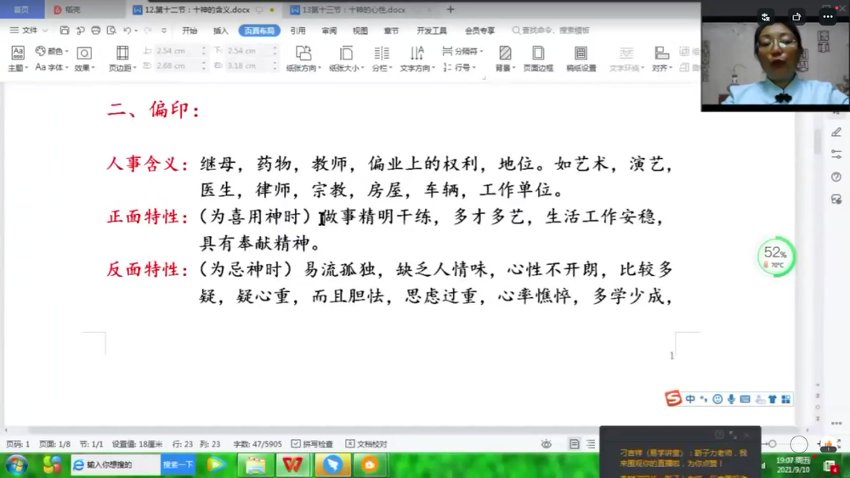Click the WPS Office icon on taskbar

(293, 464)
